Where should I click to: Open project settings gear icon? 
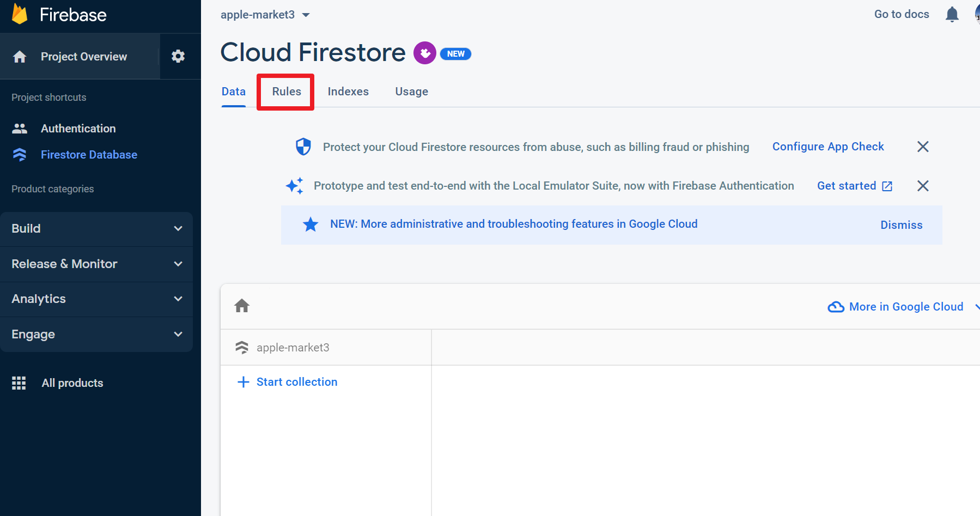coord(178,56)
